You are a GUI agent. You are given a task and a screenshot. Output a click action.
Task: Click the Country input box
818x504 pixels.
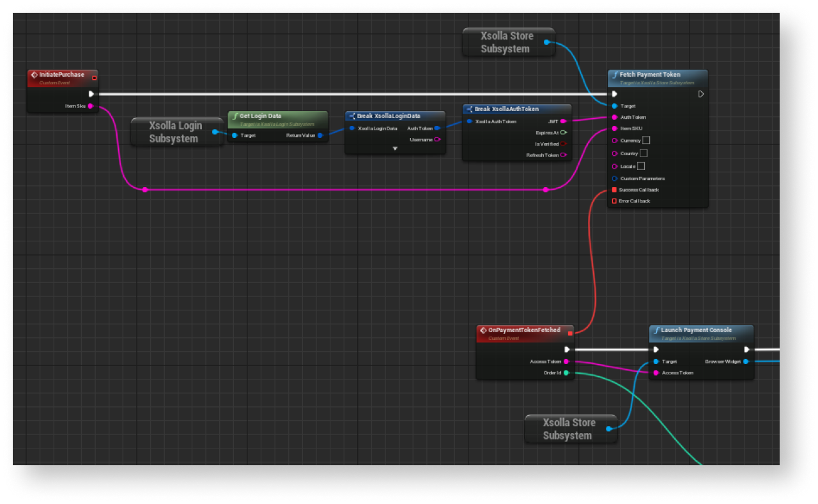coord(644,153)
